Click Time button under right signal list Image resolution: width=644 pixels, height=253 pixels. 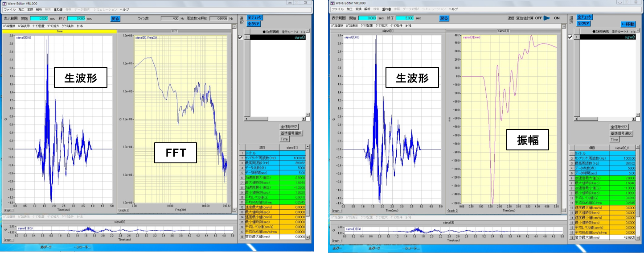point(615,139)
